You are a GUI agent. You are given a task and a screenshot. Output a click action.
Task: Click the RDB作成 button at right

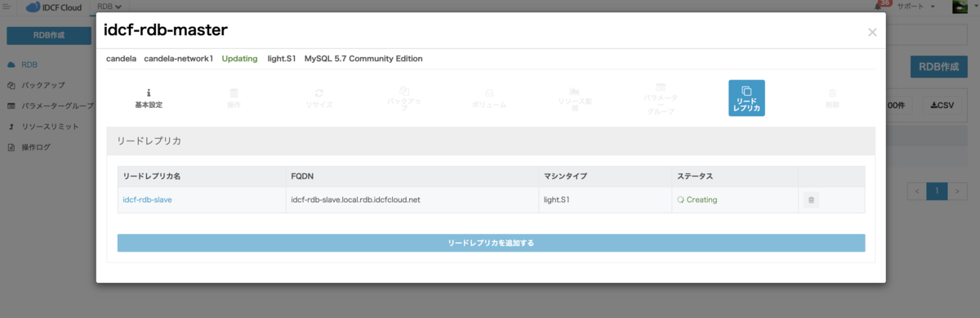coord(938,67)
